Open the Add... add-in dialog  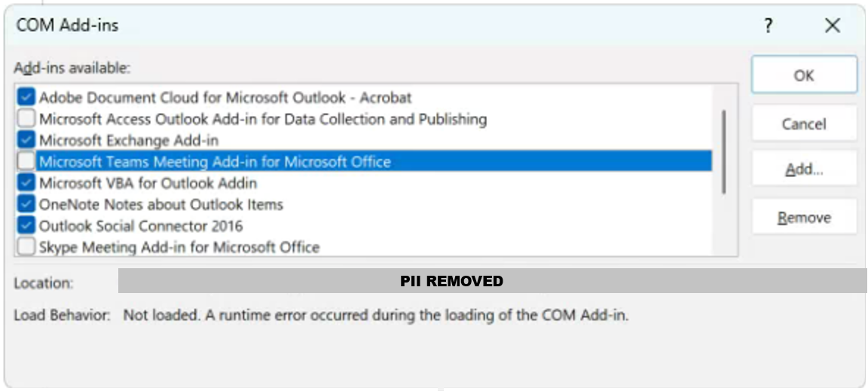click(804, 170)
